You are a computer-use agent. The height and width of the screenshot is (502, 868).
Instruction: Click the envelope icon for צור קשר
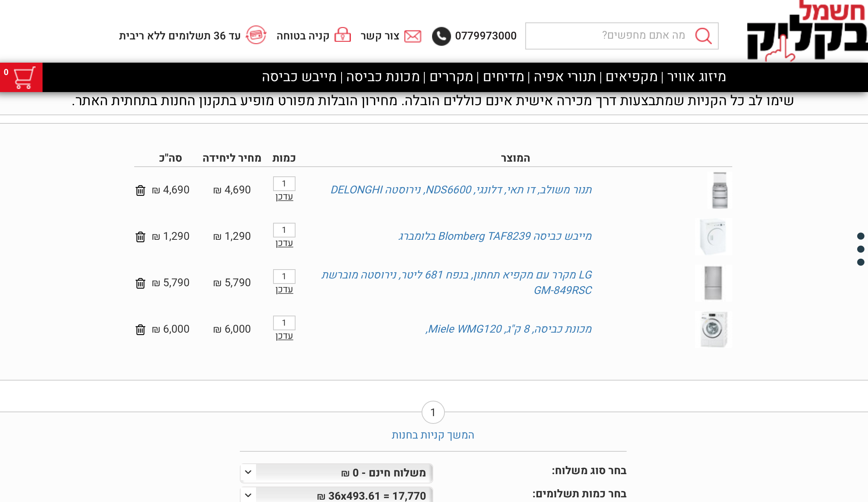coord(412,36)
